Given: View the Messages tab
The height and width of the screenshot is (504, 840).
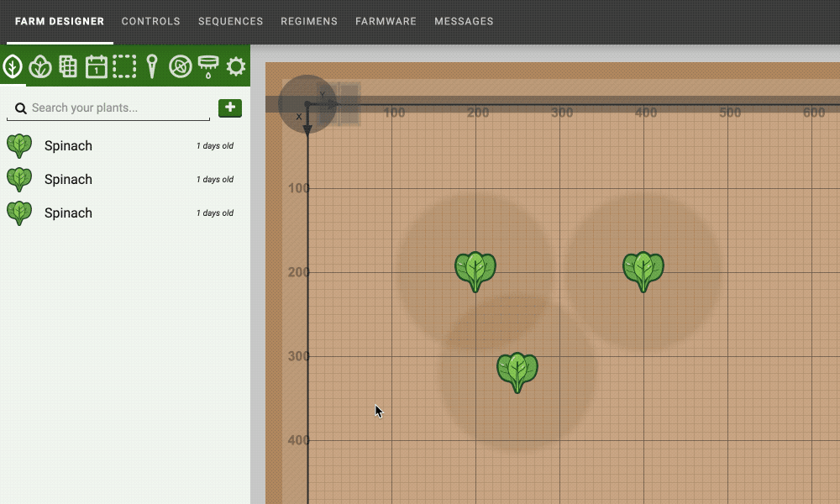Looking at the screenshot, I should point(464,21).
